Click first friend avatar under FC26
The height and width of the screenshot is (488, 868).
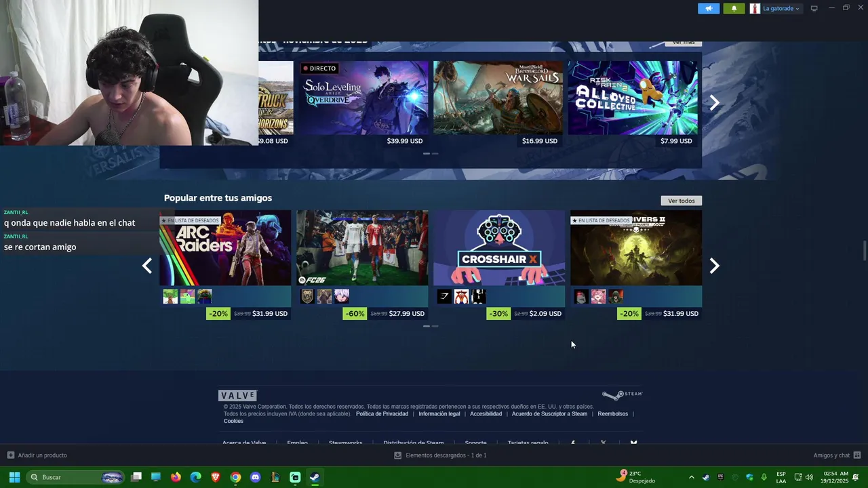click(x=307, y=296)
